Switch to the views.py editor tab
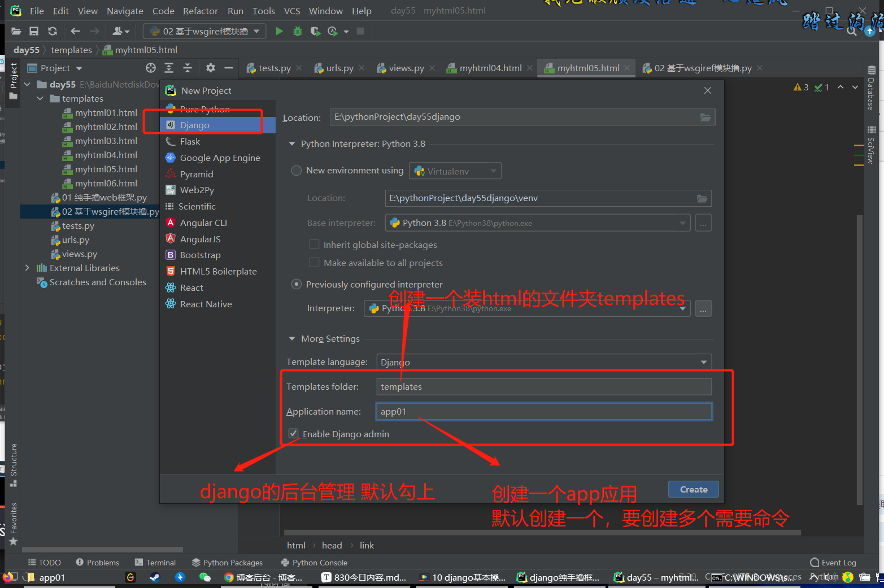 tap(406, 68)
